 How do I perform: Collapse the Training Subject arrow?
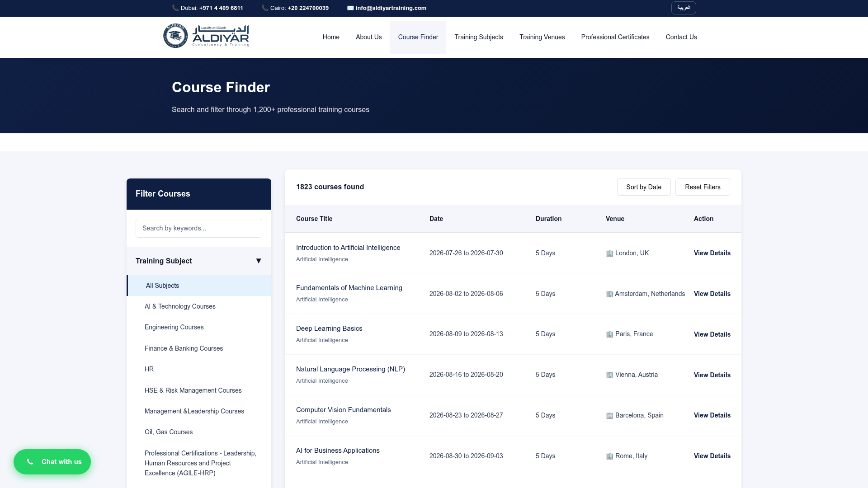[259, 261]
